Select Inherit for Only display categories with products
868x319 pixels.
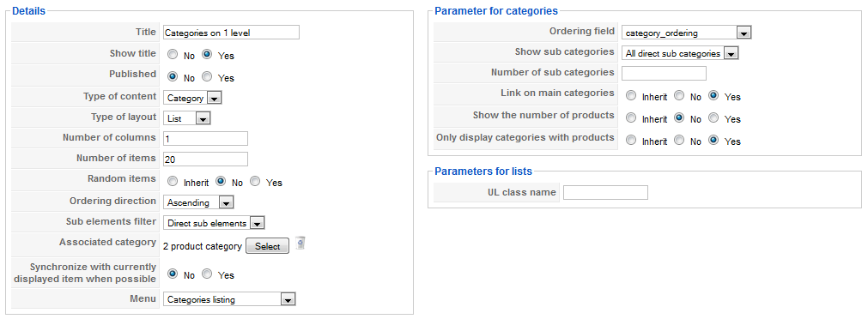tap(631, 141)
